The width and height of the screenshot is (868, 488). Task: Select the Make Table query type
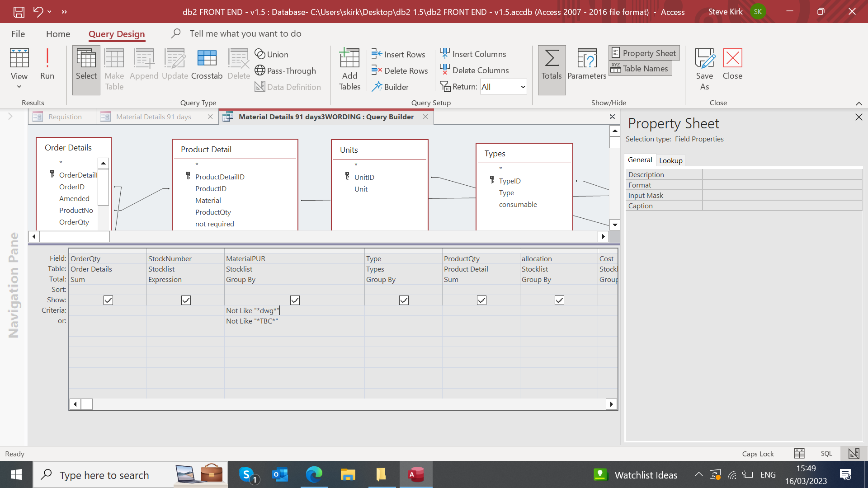pos(114,70)
